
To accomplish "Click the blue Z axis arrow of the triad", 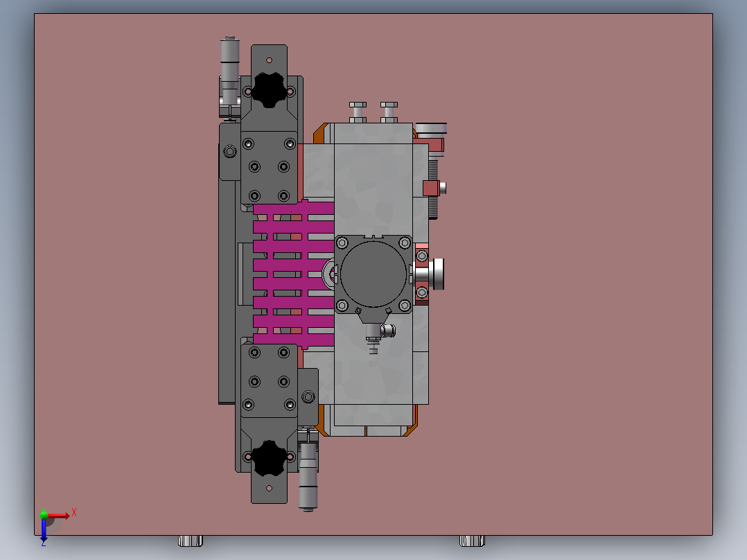I will pyautogui.click(x=44, y=530).
